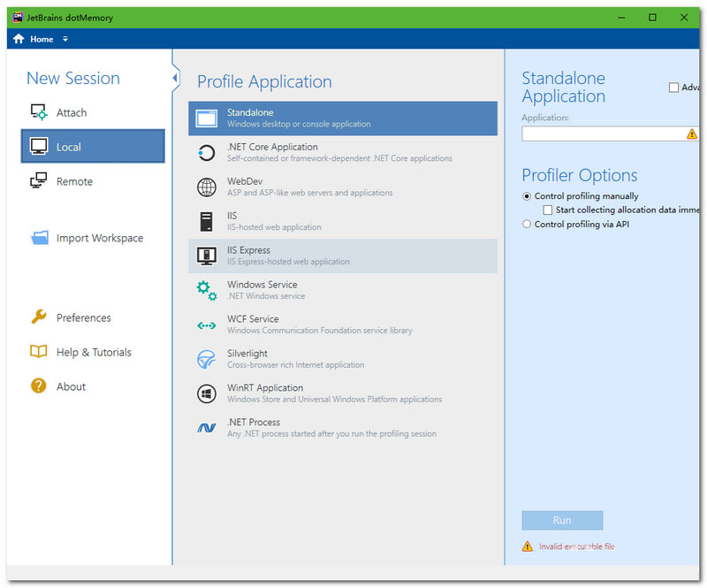Enable the Advanced checkbox
707x588 pixels.
[x=673, y=88]
